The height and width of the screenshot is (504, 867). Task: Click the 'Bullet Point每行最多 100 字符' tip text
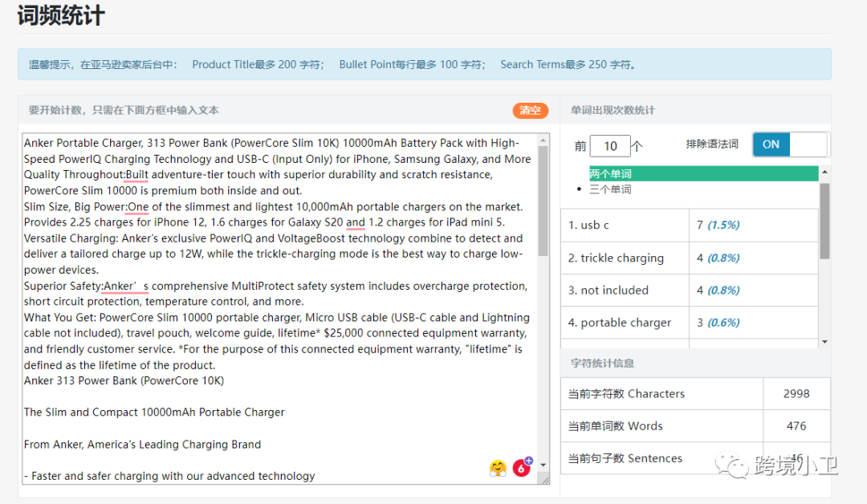tap(411, 65)
